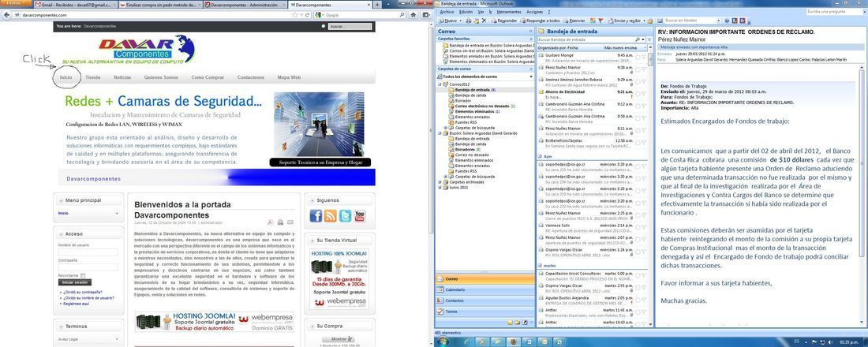Click Reenviar in Outlook toolbar

[x=574, y=21]
